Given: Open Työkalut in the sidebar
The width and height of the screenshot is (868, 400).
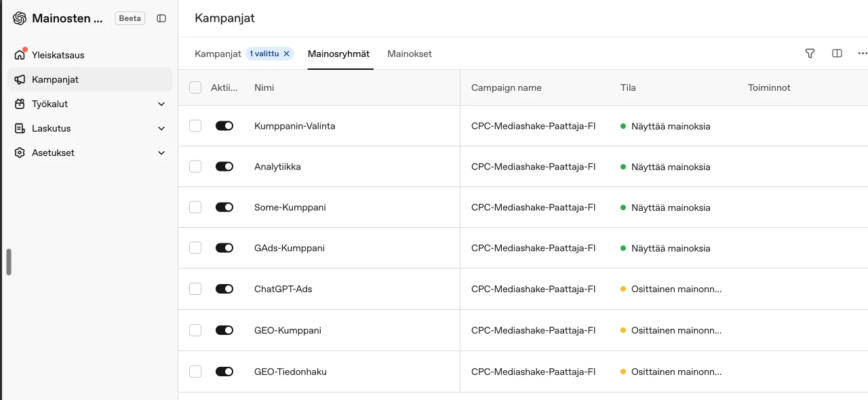Looking at the screenshot, I should point(90,104).
